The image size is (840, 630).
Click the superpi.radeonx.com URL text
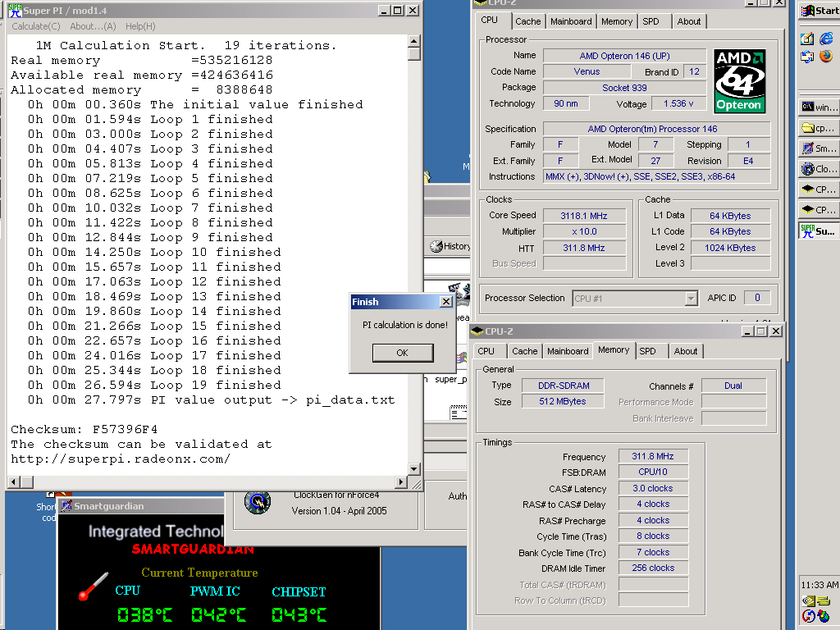(x=121, y=459)
